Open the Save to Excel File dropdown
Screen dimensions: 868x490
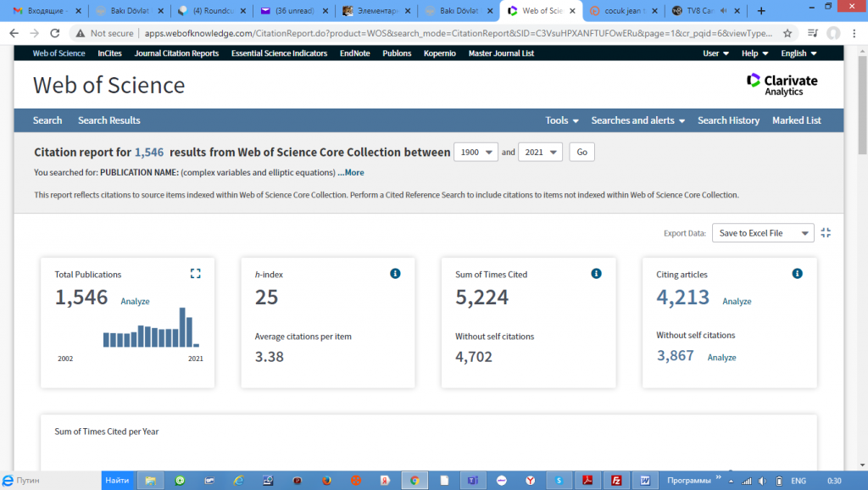click(x=762, y=233)
